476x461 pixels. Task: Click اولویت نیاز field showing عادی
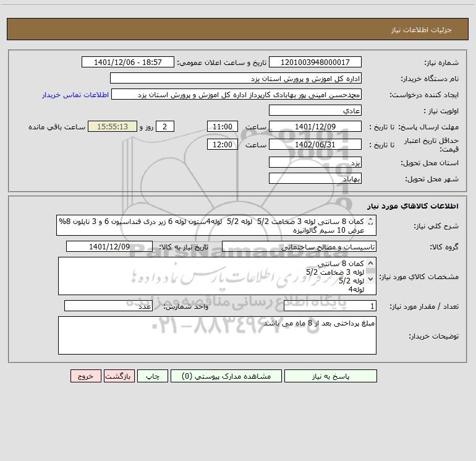coord(315,110)
